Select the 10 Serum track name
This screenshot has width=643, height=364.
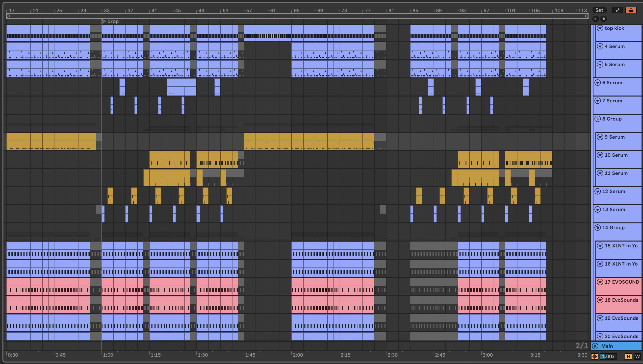(x=616, y=155)
